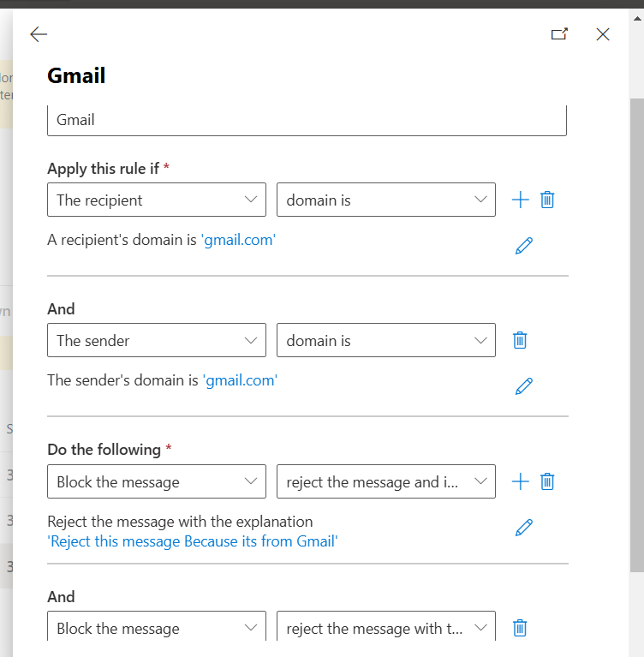Click the 'Gmail' panel heading
The width and height of the screenshot is (644, 657).
pyautogui.click(x=76, y=76)
